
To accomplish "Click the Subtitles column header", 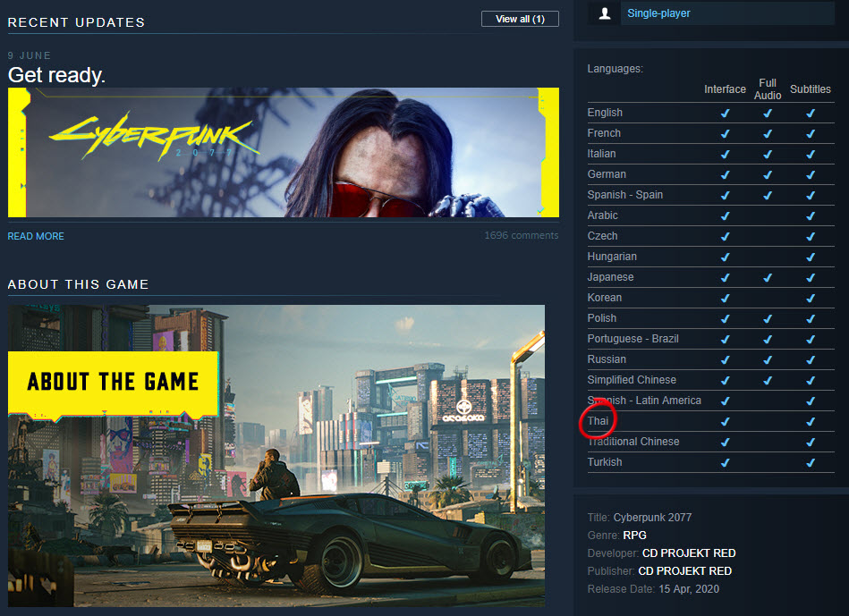I will [x=810, y=89].
